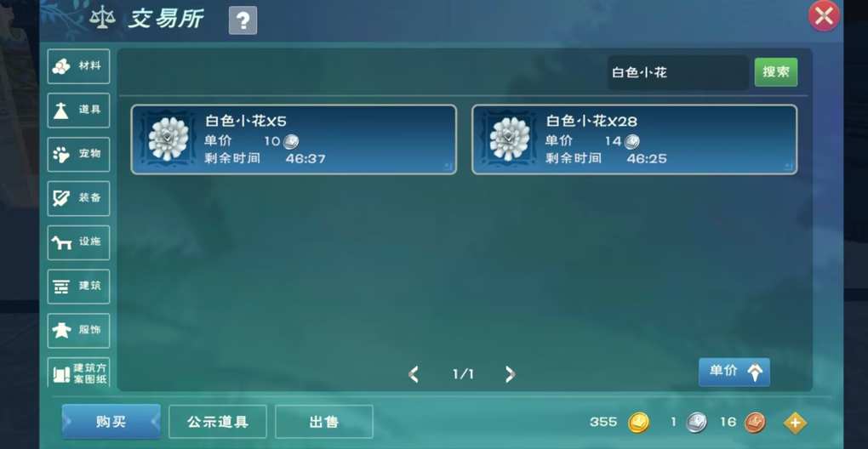The image size is (868, 449).
Task: Toggle 单价 price sort order
Action: coord(734,372)
